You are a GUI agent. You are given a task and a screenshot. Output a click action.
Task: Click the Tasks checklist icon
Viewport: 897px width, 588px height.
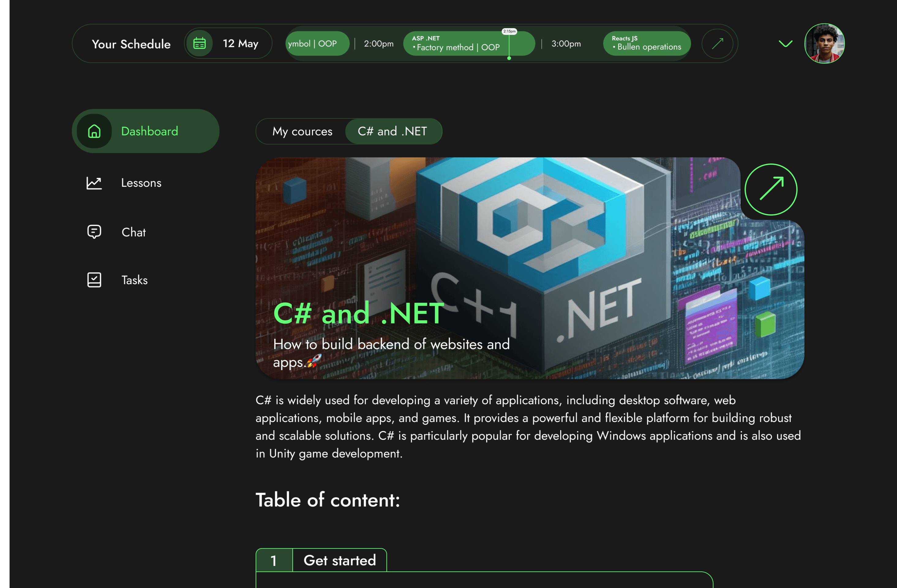[94, 280]
